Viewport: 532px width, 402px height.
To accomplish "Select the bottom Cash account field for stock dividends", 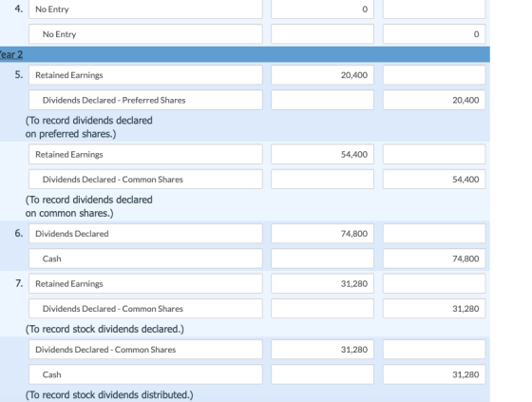I will [145, 374].
